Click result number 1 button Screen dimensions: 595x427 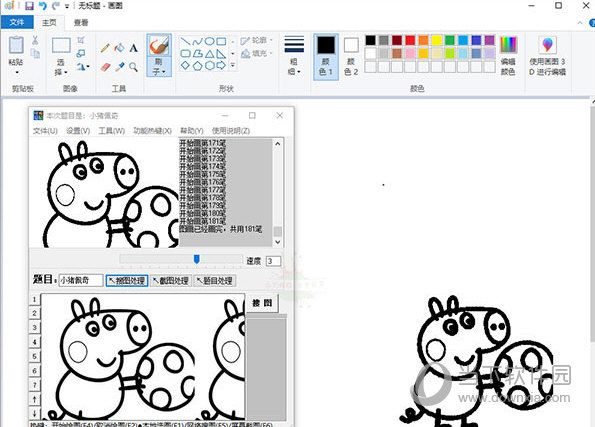[x=34, y=299]
